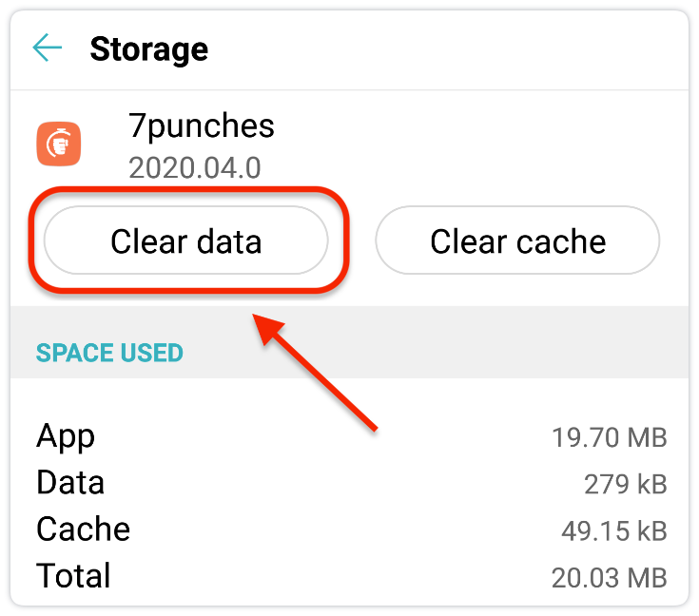Select the 7punches app name
This screenshot has width=699, height=616.
(201, 125)
